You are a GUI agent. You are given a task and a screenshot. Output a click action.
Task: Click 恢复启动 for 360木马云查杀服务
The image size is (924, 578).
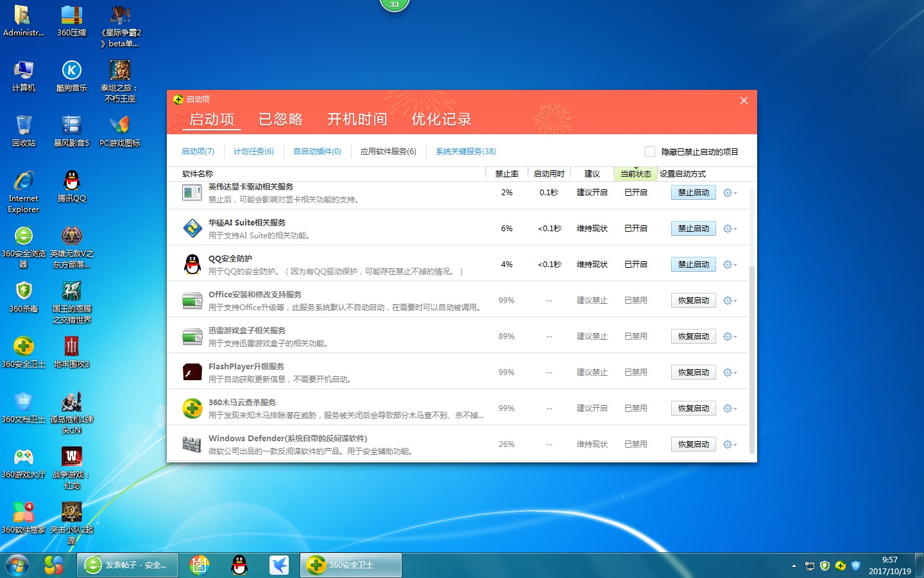[694, 408]
